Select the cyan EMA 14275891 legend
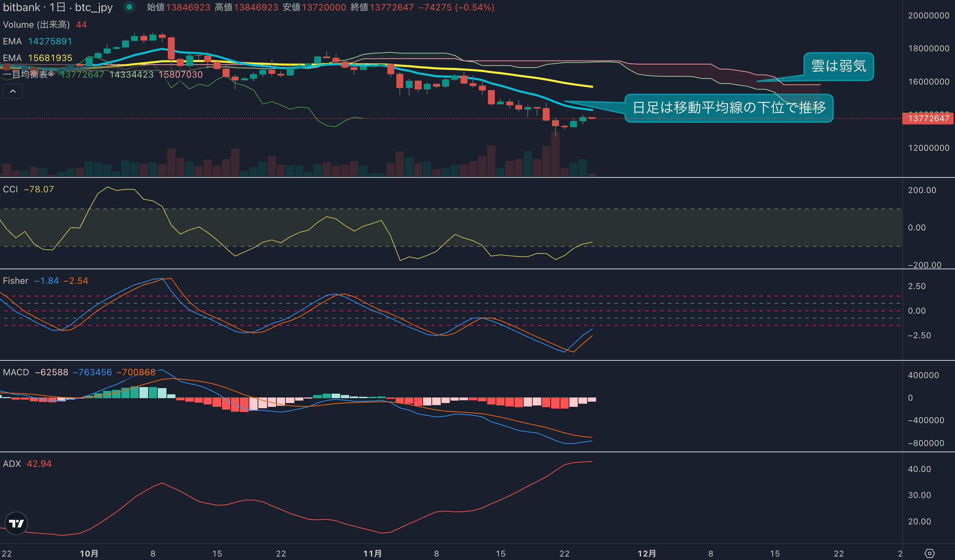 pyautogui.click(x=37, y=41)
